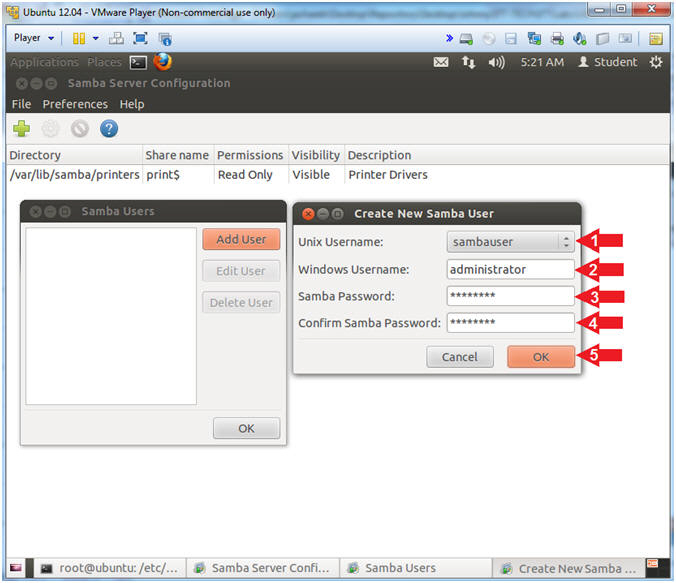Click OK in the Samba Users window
The height and width of the screenshot is (583, 676).
pyautogui.click(x=246, y=428)
